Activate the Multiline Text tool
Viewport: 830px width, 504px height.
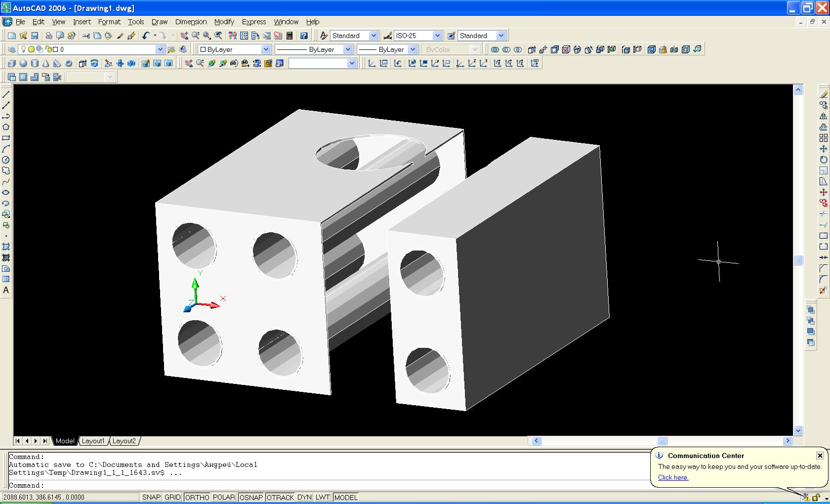6,290
